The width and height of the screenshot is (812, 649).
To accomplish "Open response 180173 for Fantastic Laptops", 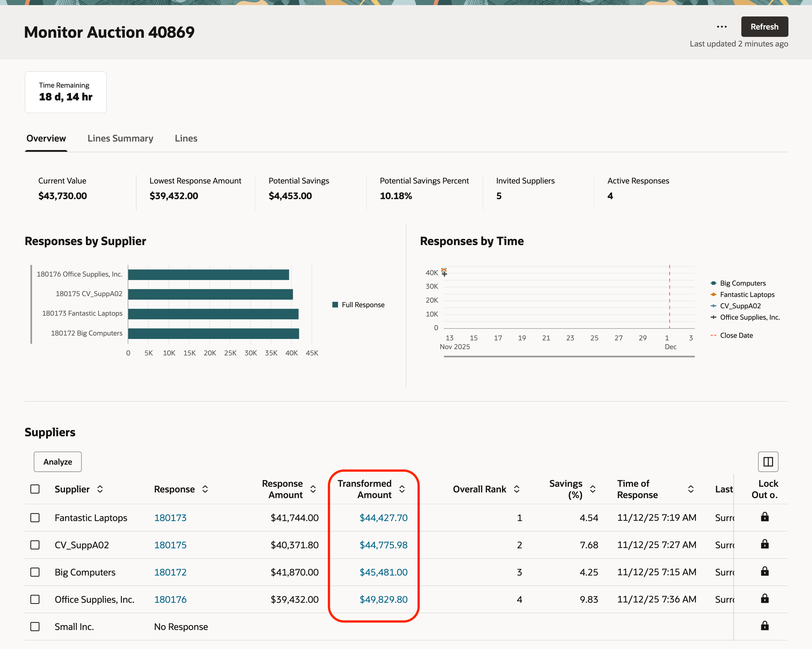I will click(170, 518).
